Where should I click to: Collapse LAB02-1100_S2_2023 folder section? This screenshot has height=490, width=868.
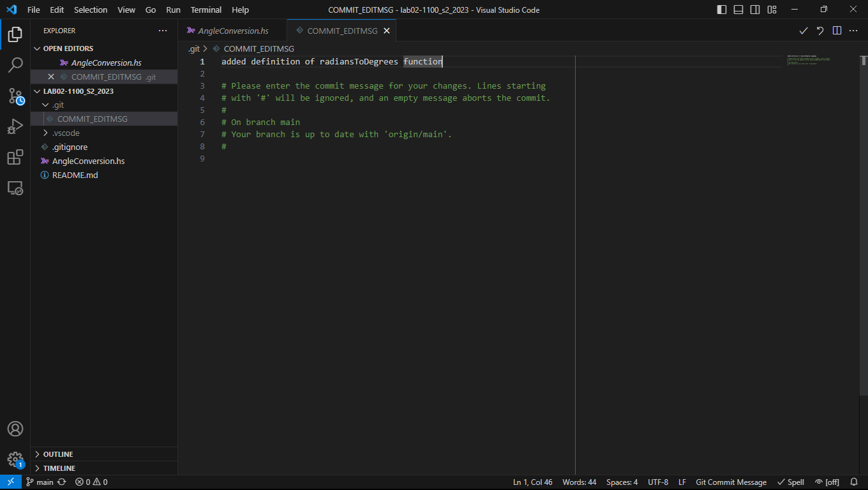(104, 91)
